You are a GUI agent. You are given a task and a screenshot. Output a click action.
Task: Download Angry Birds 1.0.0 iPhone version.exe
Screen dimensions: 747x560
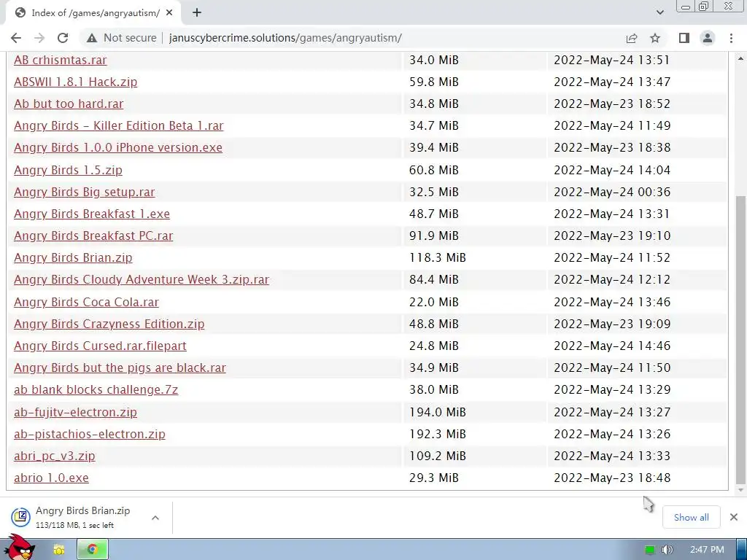pyautogui.click(x=118, y=147)
